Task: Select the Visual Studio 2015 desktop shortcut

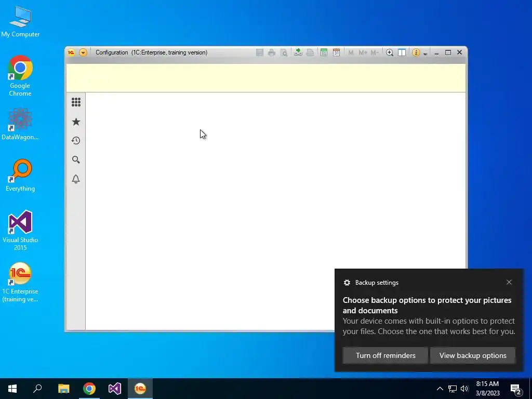Action: [x=20, y=230]
